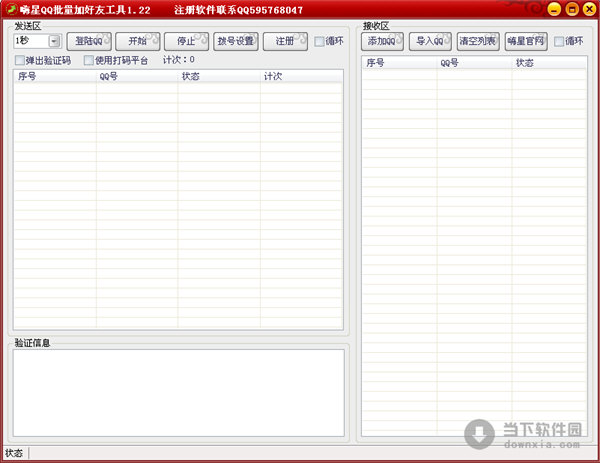Click the receive list 状态 header
600x463 pixels.
click(x=549, y=63)
